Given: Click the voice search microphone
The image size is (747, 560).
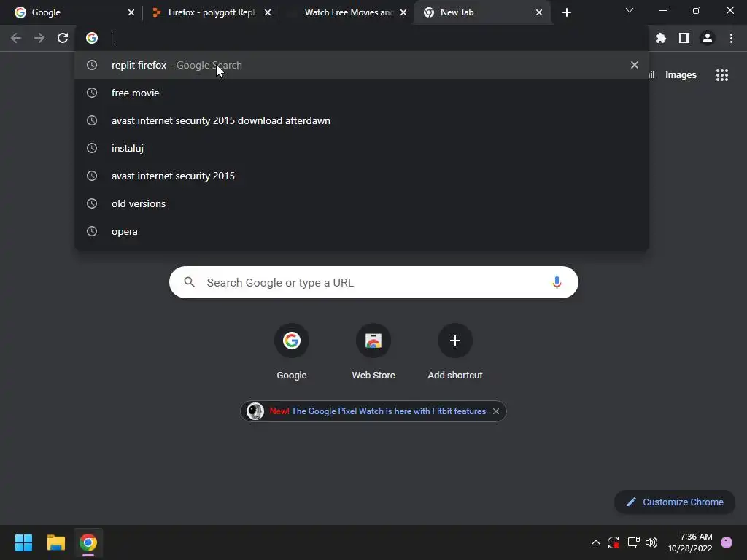Looking at the screenshot, I should [x=557, y=282].
